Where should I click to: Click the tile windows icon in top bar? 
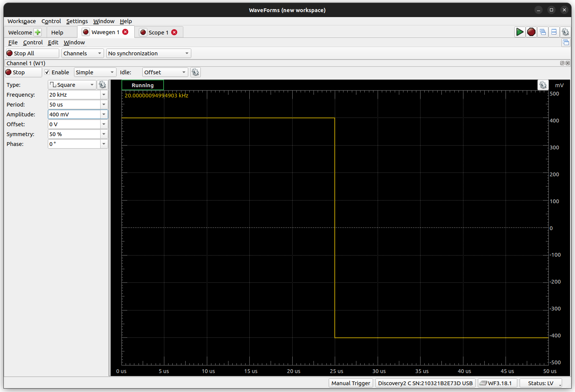coord(554,32)
